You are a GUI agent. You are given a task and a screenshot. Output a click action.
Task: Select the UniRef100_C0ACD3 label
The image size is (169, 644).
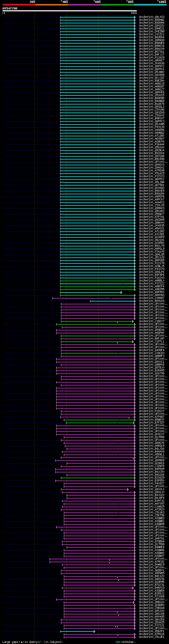(152, 353)
